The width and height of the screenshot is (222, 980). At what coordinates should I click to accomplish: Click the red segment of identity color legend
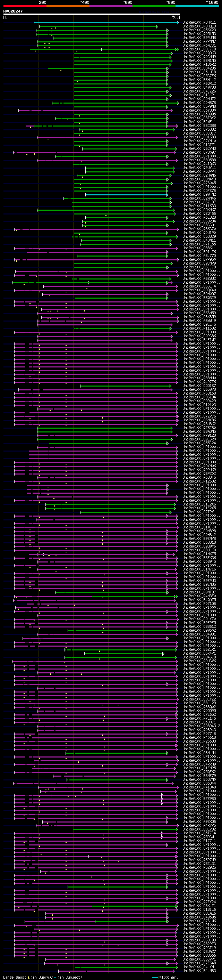[25, 7]
